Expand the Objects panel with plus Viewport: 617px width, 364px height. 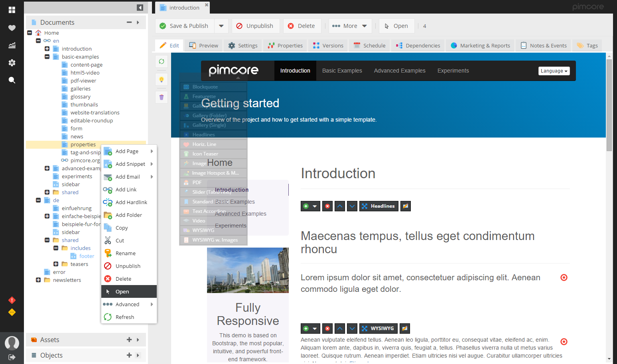point(129,355)
